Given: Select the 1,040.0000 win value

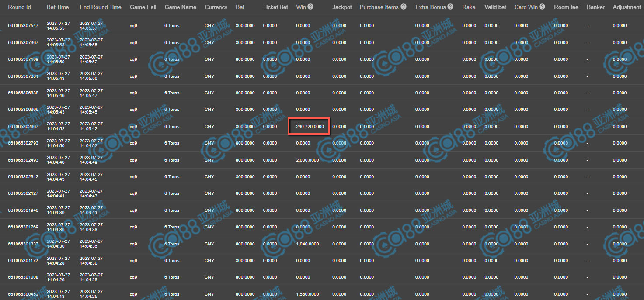Looking at the screenshot, I should click(x=307, y=244).
